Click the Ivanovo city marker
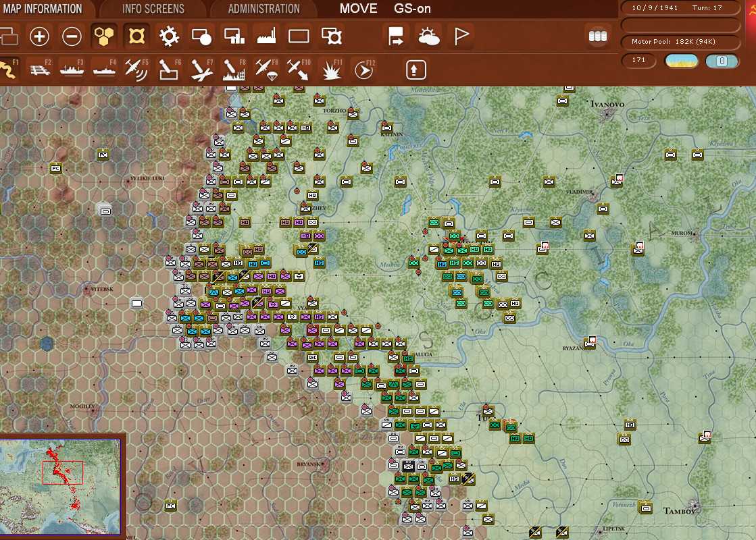The height and width of the screenshot is (540, 756). click(605, 113)
